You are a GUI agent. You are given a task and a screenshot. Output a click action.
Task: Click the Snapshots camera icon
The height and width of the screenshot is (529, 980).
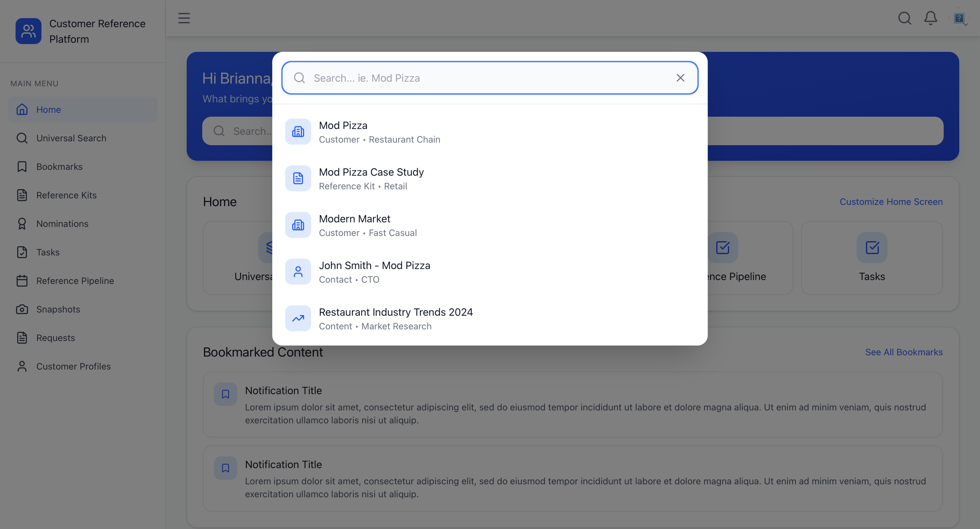[x=22, y=309]
